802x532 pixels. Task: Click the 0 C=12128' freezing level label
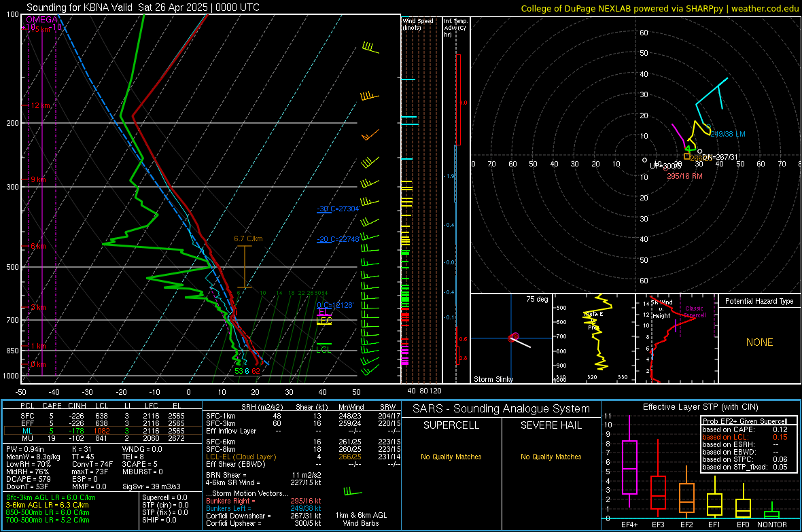(x=335, y=305)
